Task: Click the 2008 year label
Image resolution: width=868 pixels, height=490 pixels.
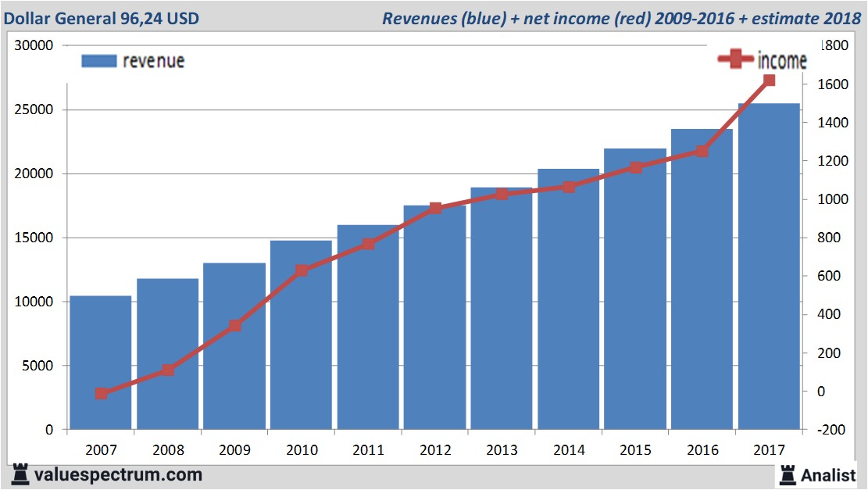Action: pos(168,449)
